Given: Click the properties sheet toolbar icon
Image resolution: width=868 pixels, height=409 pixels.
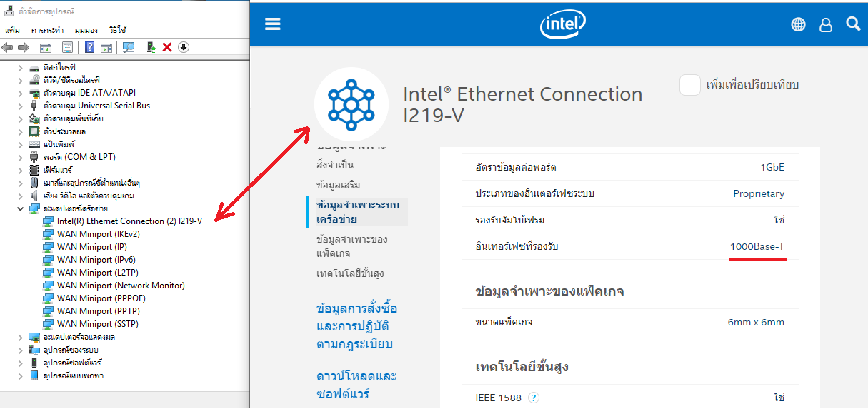Looking at the screenshot, I should pyautogui.click(x=67, y=47).
